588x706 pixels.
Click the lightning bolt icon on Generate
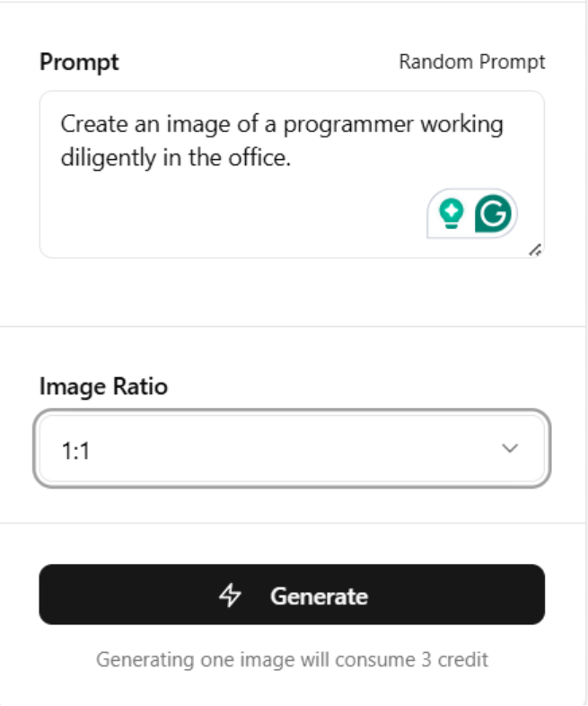point(231,596)
